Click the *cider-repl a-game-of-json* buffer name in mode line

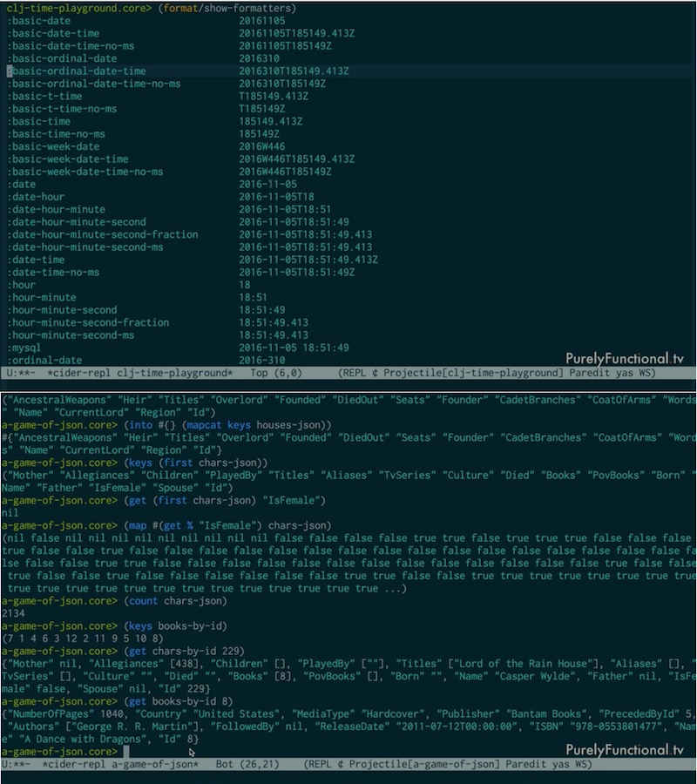122,764
